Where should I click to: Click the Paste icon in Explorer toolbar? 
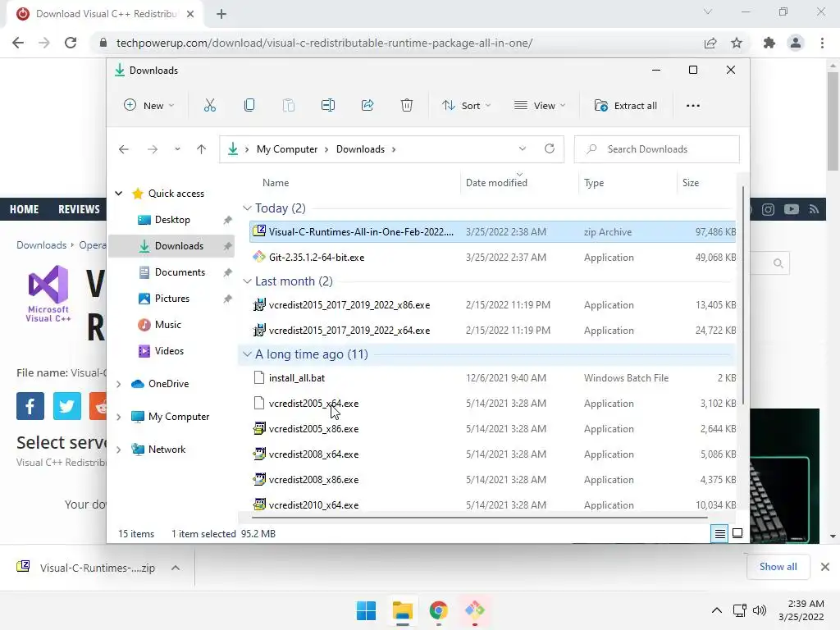point(288,106)
